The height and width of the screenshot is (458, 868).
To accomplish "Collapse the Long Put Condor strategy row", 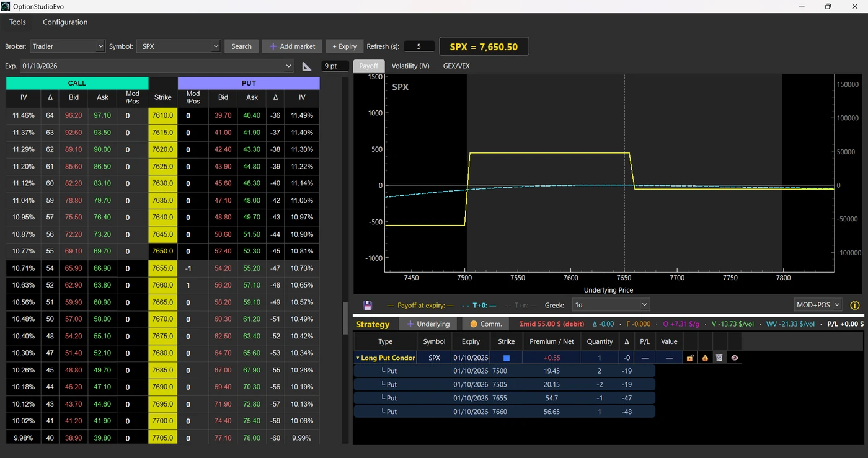I will pos(357,358).
